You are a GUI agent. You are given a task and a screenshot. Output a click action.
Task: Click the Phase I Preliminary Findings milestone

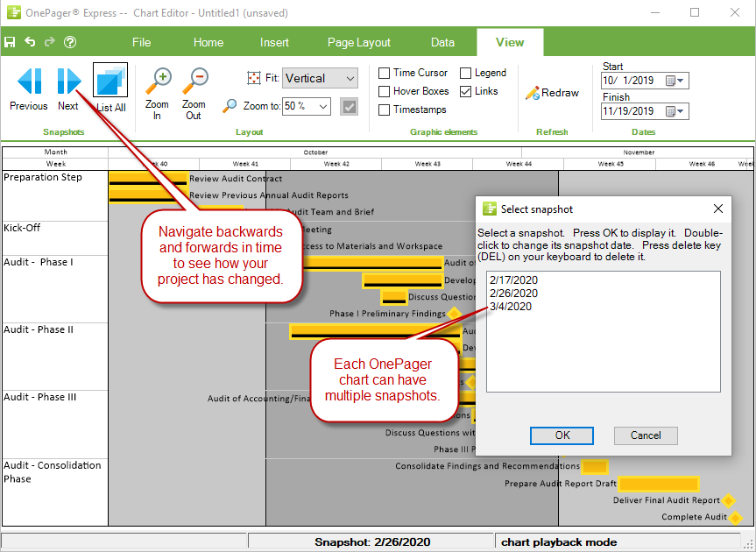click(x=454, y=314)
